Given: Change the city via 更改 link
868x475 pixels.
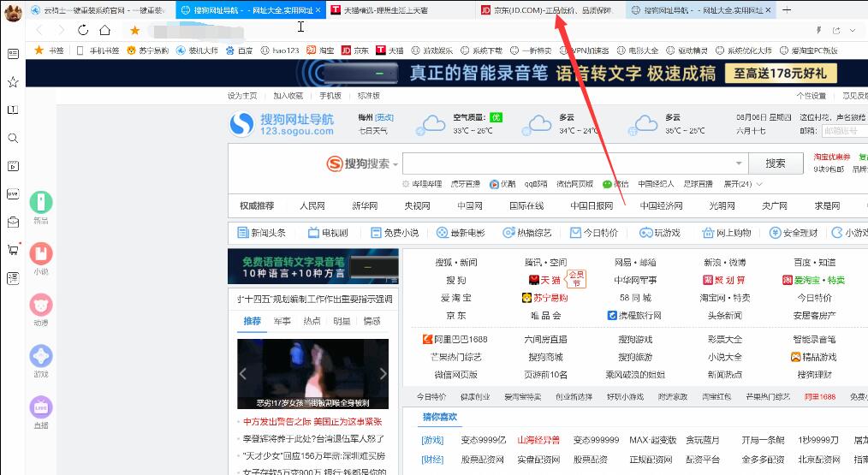Looking at the screenshot, I should coord(384,117).
